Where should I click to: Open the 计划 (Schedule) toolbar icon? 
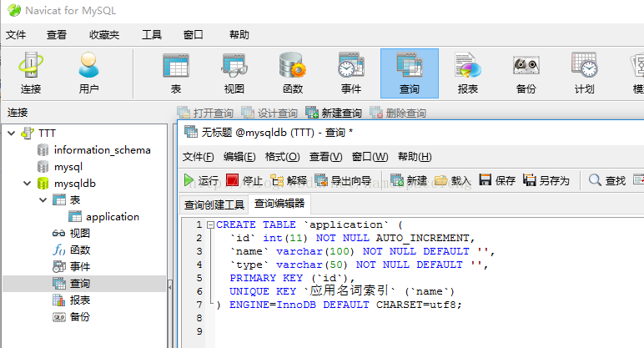point(585,73)
